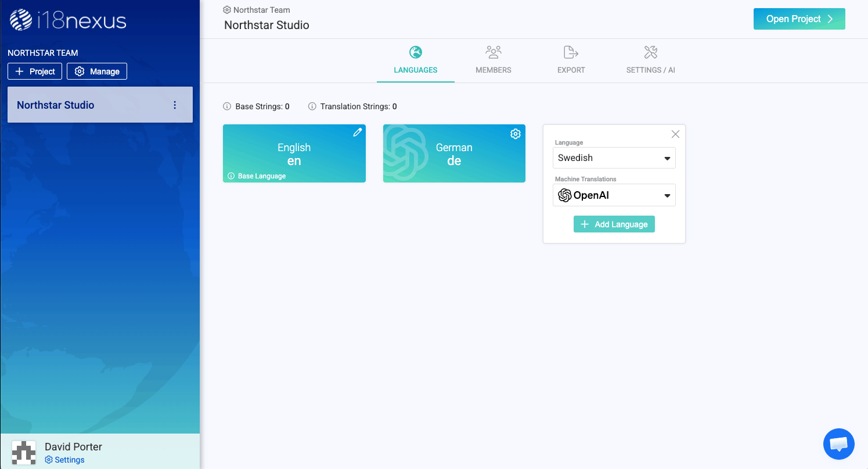Click the gear icon beside Northstar Team label
868x469 pixels.
[225, 9]
